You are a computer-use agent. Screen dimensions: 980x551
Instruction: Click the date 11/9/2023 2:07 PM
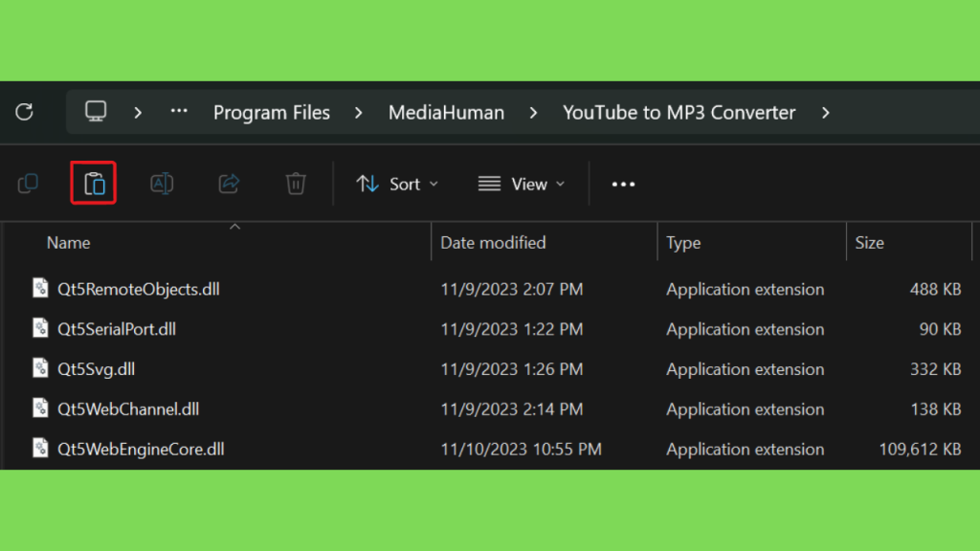pyautogui.click(x=511, y=289)
